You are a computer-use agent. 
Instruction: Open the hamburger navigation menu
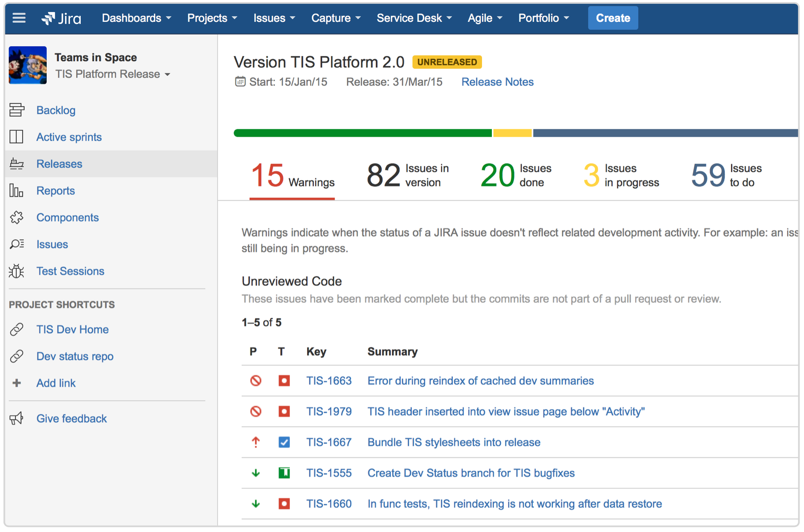click(19, 18)
